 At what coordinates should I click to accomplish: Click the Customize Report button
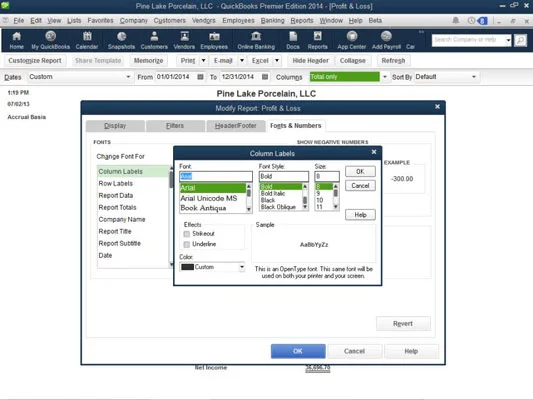point(35,60)
